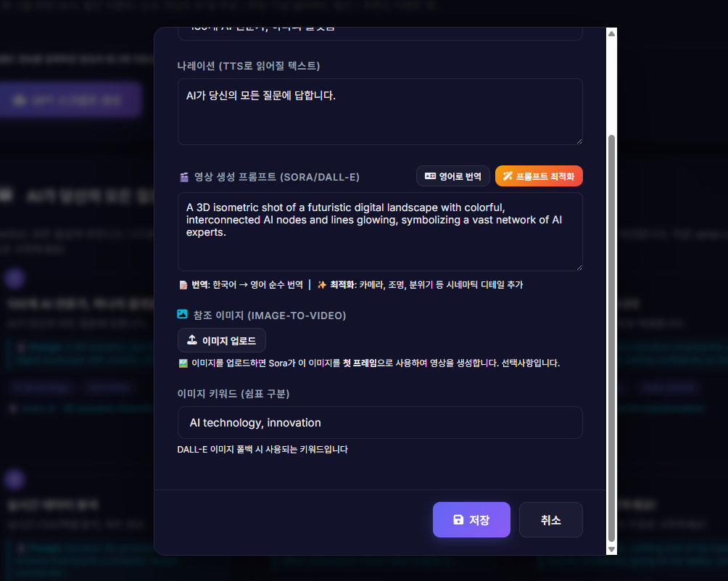The height and width of the screenshot is (581, 728).
Task: Click the sparkle icon beside 최적화 hint
Action: (x=322, y=284)
